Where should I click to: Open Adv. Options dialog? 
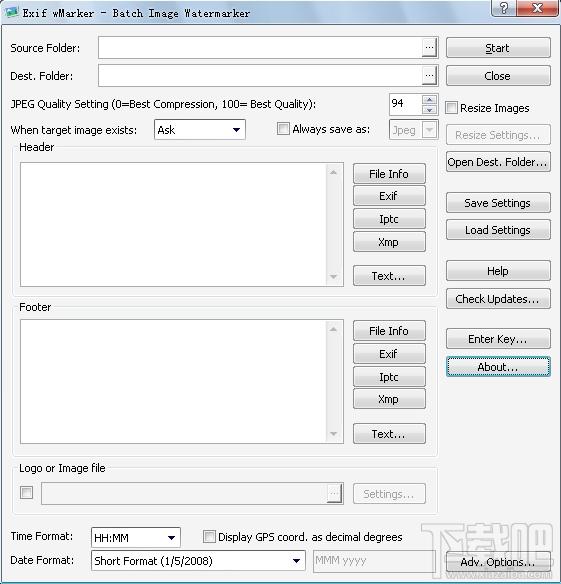[498, 562]
